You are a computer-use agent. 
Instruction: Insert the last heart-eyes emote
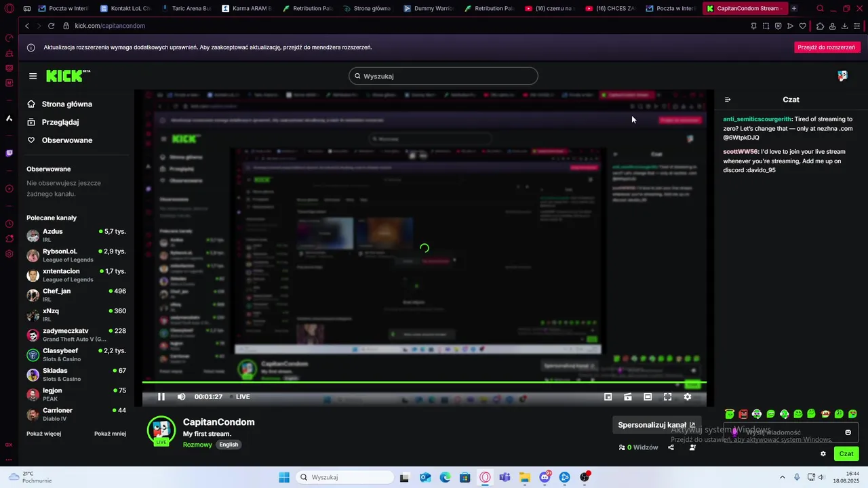(x=852, y=413)
